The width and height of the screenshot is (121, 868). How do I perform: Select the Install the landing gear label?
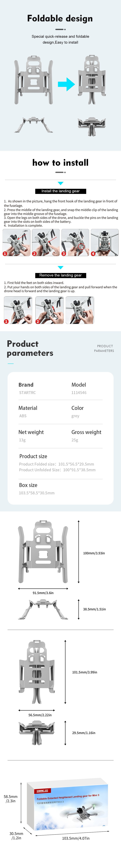(60, 191)
